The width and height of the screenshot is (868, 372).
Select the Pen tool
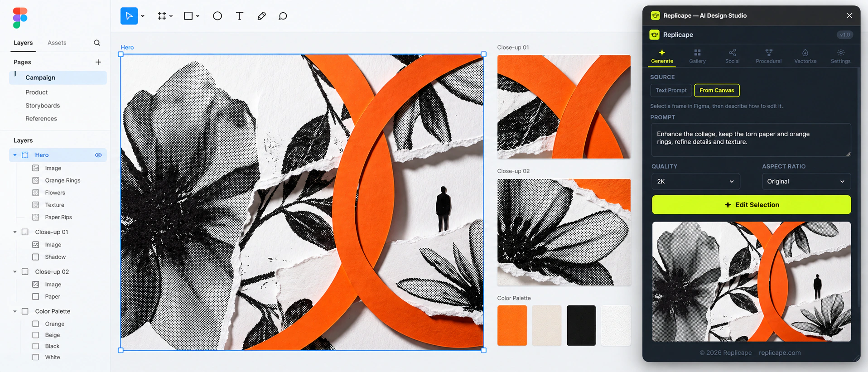coord(261,16)
